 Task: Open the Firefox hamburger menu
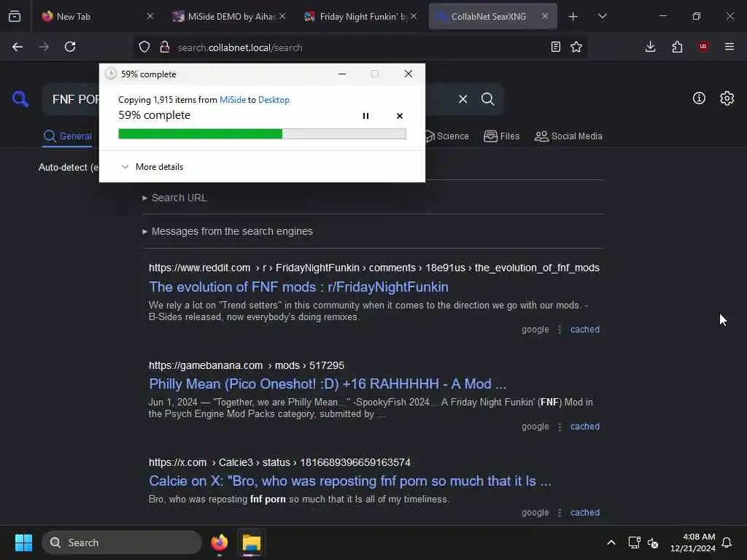coord(729,47)
